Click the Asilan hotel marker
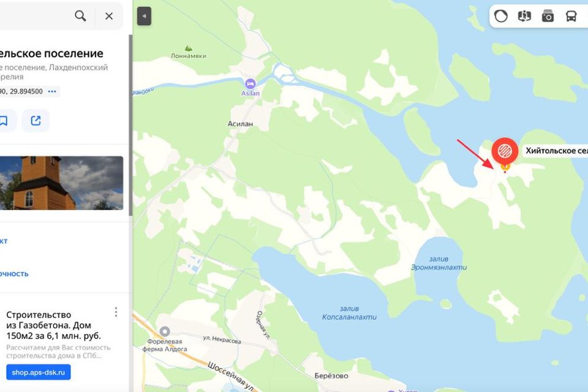 (250, 84)
